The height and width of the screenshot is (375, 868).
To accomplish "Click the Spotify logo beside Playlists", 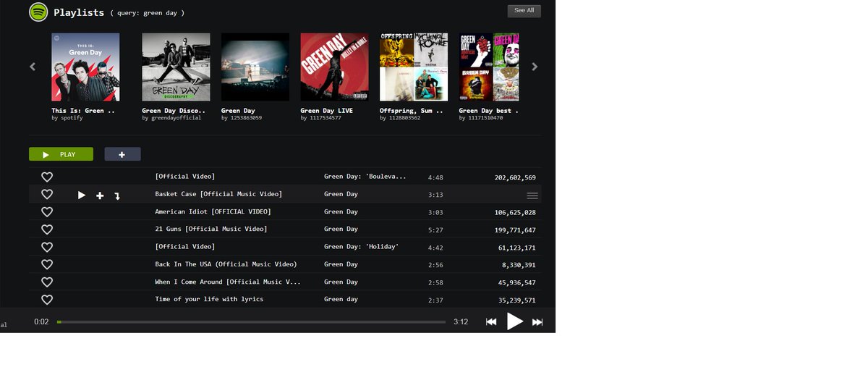I will pyautogui.click(x=38, y=12).
